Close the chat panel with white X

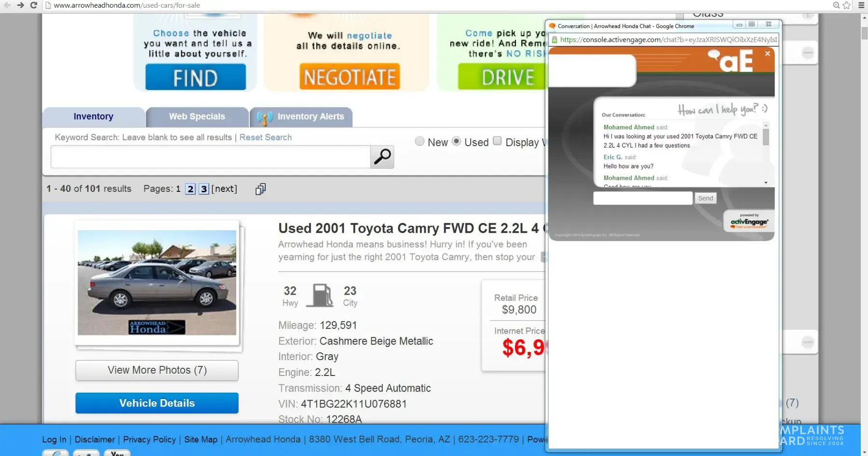(x=767, y=54)
